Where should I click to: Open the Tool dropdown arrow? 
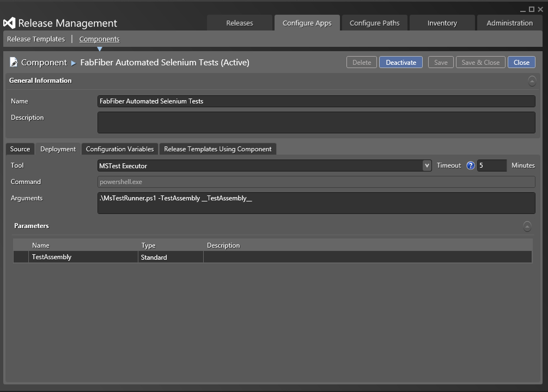(x=427, y=166)
